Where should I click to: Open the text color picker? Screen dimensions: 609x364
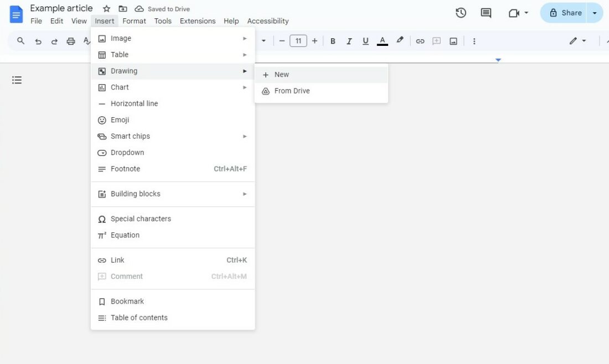tap(382, 40)
